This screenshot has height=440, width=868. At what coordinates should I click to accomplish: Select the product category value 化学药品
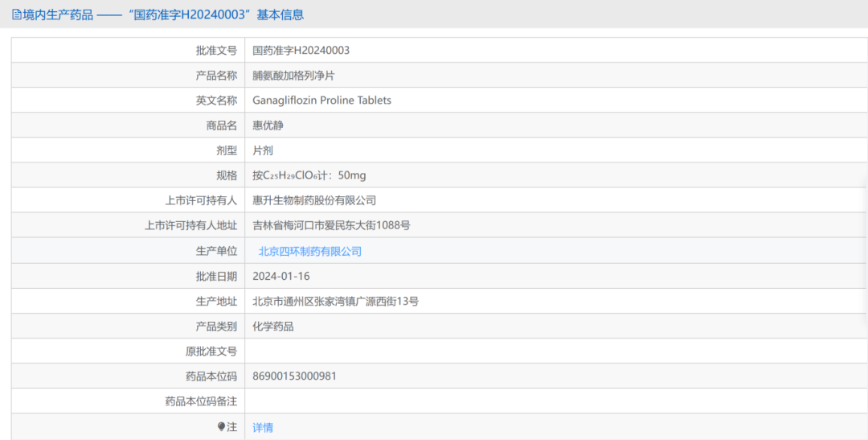[273, 326]
